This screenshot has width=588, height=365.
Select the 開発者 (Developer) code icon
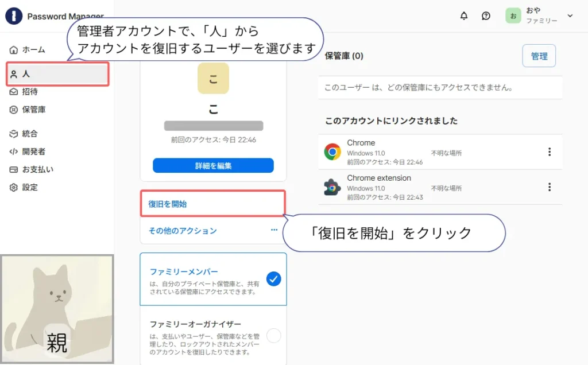14,152
